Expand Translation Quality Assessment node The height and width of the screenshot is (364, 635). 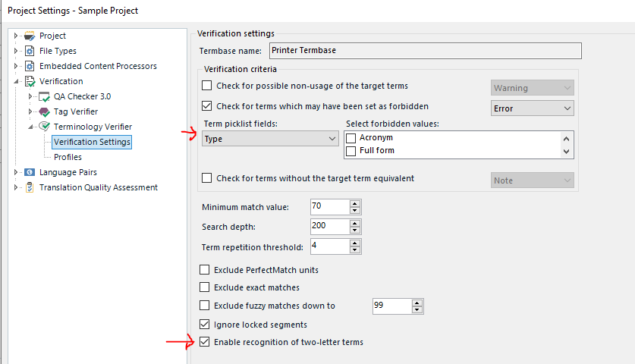tap(16, 187)
